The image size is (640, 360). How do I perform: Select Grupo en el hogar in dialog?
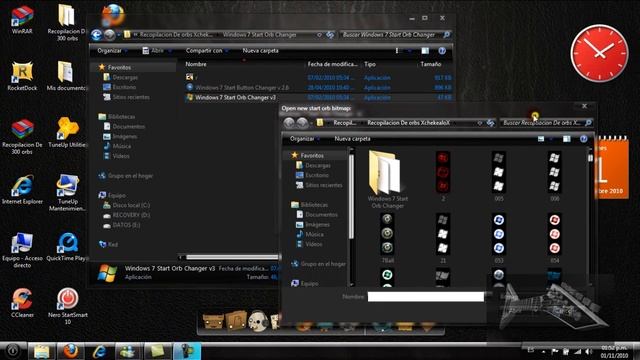click(318, 264)
